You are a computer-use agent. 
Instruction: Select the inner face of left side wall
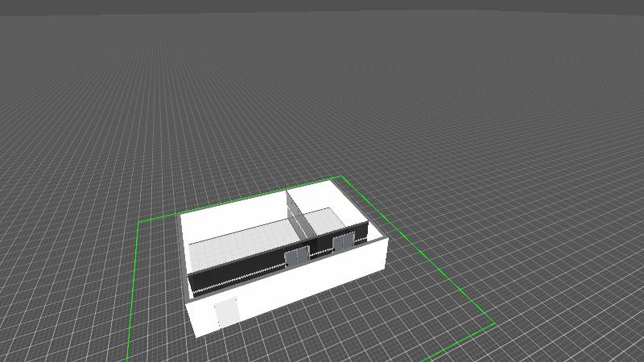click(184, 253)
